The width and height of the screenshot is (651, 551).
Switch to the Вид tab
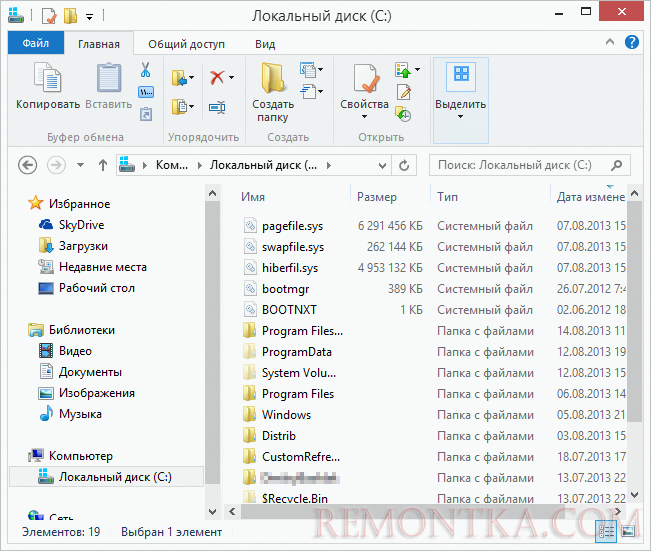[x=265, y=44]
